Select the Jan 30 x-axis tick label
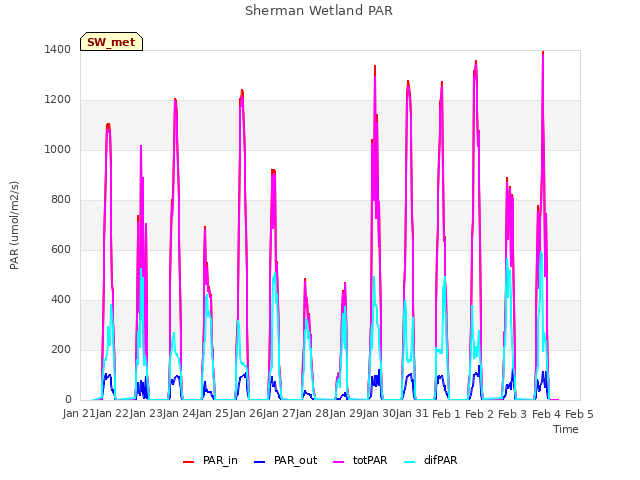The image size is (640, 480). pos(379,414)
